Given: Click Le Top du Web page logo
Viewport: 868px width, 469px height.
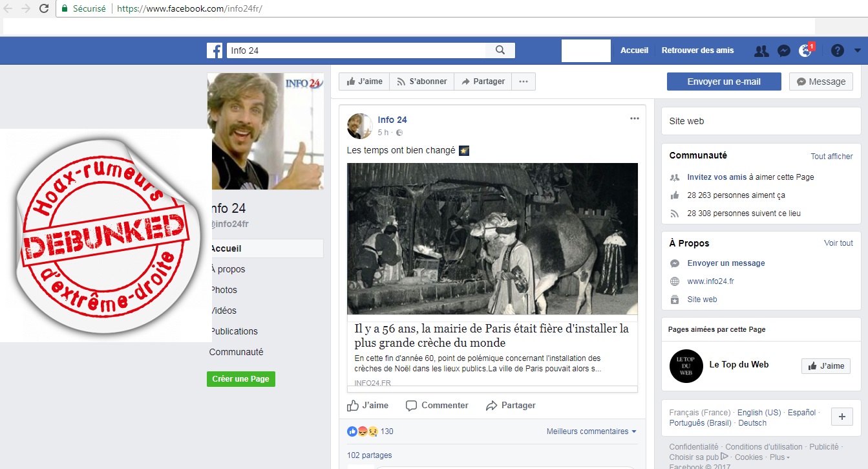Looking at the screenshot, I should [x=686, y=365].
